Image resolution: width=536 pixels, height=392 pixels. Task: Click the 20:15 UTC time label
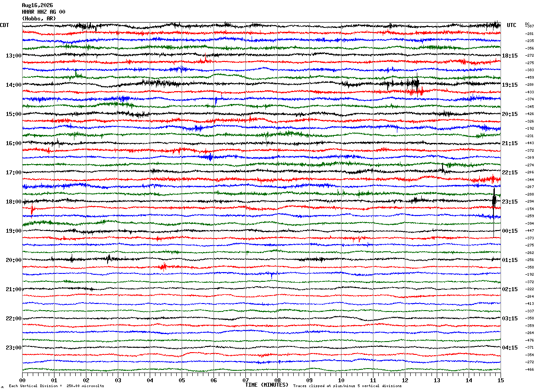click(510, 114)
